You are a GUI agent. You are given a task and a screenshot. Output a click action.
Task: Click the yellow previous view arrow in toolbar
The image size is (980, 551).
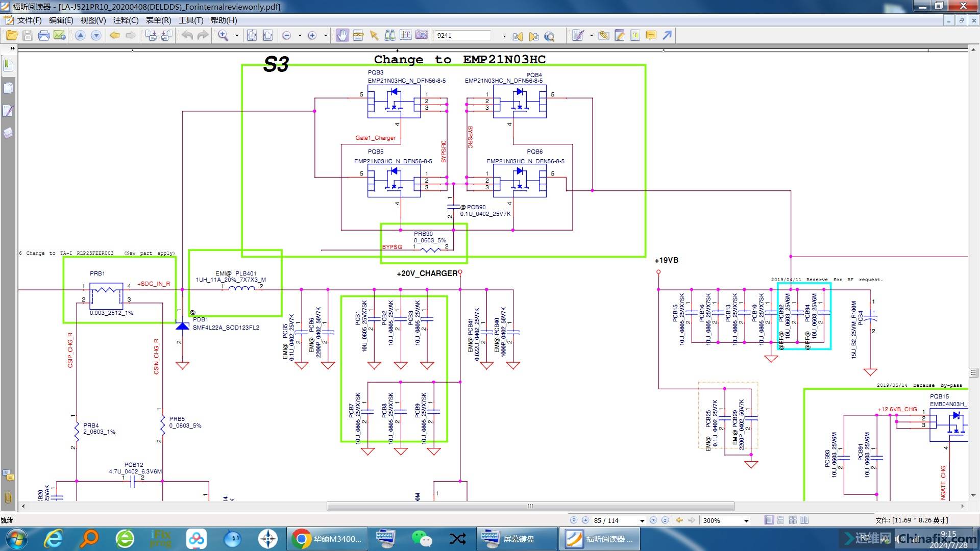coord(115,35)
